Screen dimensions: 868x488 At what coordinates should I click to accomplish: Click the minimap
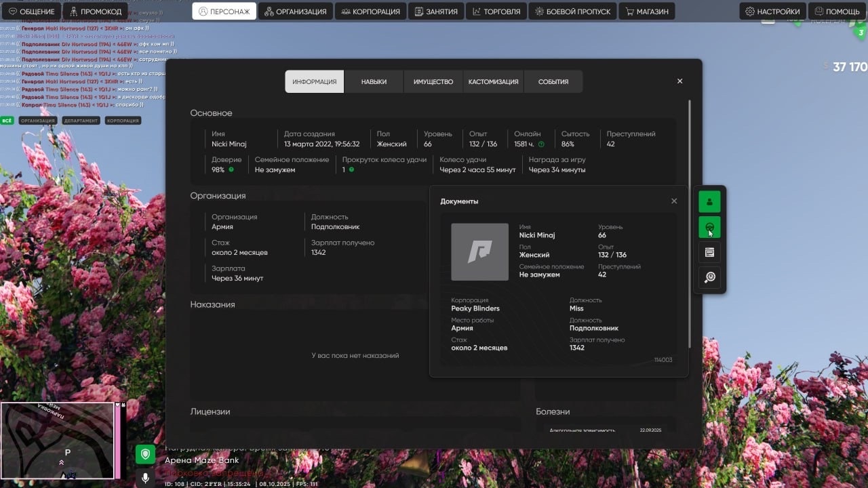tap(57, 441)
